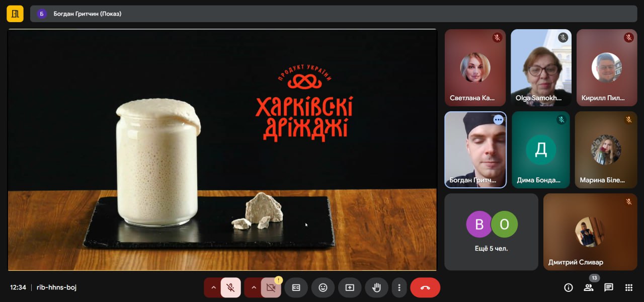Turn on the disabled camera button
This screenshot has height=302, width=644.
(x=271, y=287)
